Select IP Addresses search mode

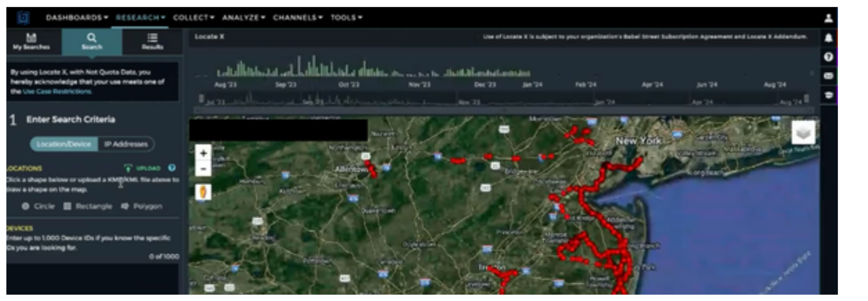click(126, 144)
